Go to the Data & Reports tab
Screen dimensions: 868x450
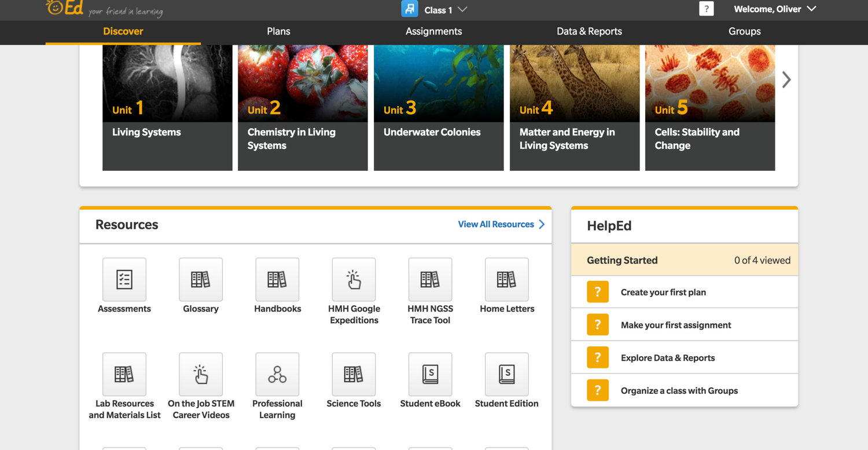(589, 32)
